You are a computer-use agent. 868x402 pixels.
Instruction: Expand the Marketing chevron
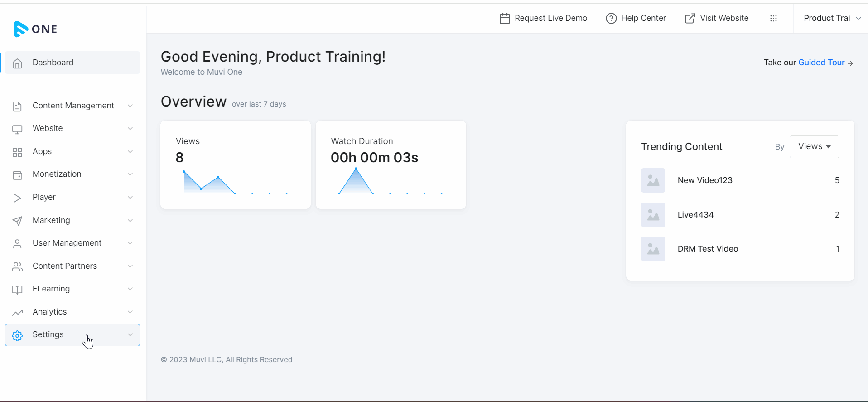[x=130, y=220]
